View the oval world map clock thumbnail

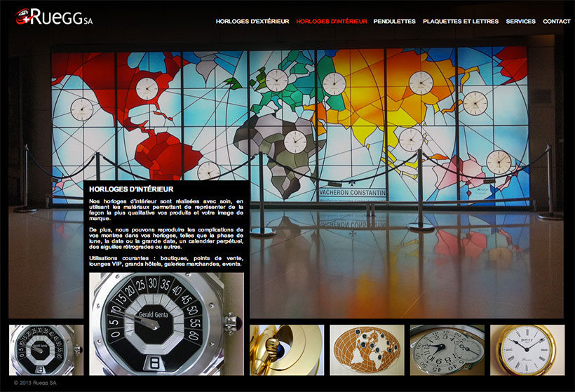(367, 350)
